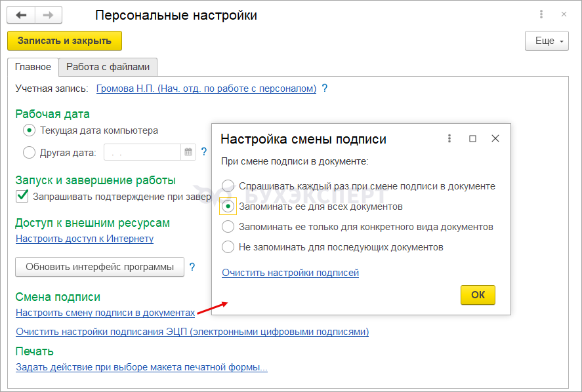The height and width of the screenshot is (392, 582).
Task: Expand the Еще dropdown menu
Action: pyautogui.click(x=546, y=41)
